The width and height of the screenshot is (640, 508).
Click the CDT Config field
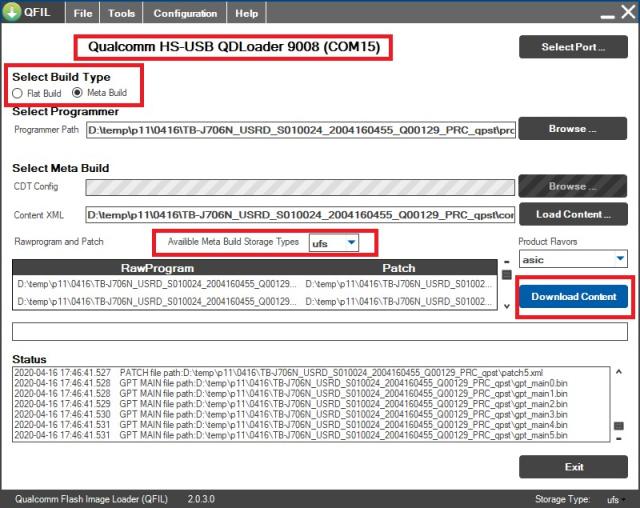[300, 187]
